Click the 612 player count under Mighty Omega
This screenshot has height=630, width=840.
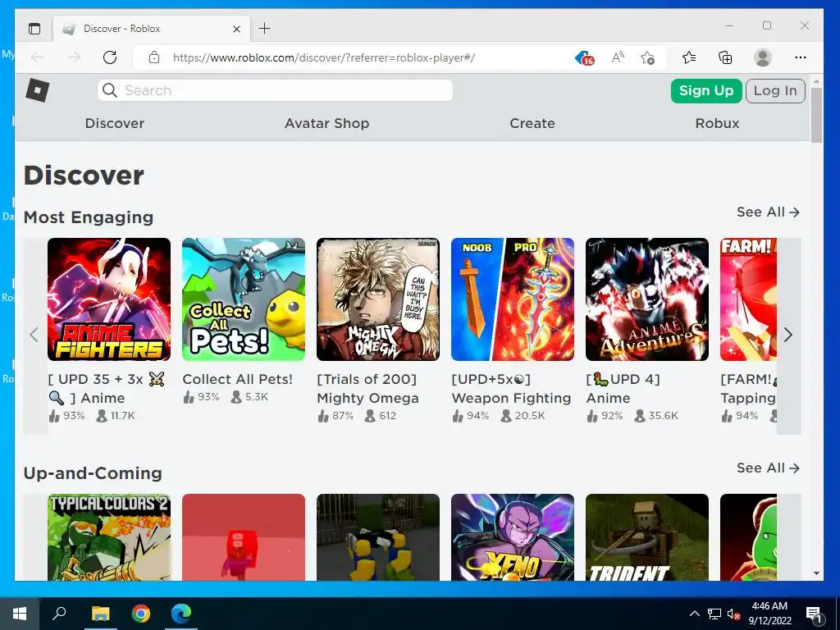[x=381, y=416]
